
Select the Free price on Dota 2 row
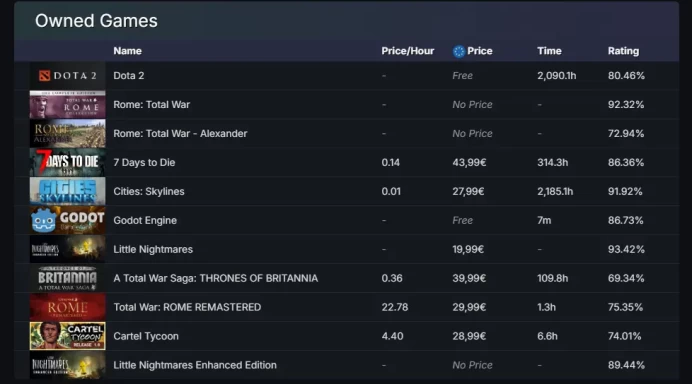[463, 75]
